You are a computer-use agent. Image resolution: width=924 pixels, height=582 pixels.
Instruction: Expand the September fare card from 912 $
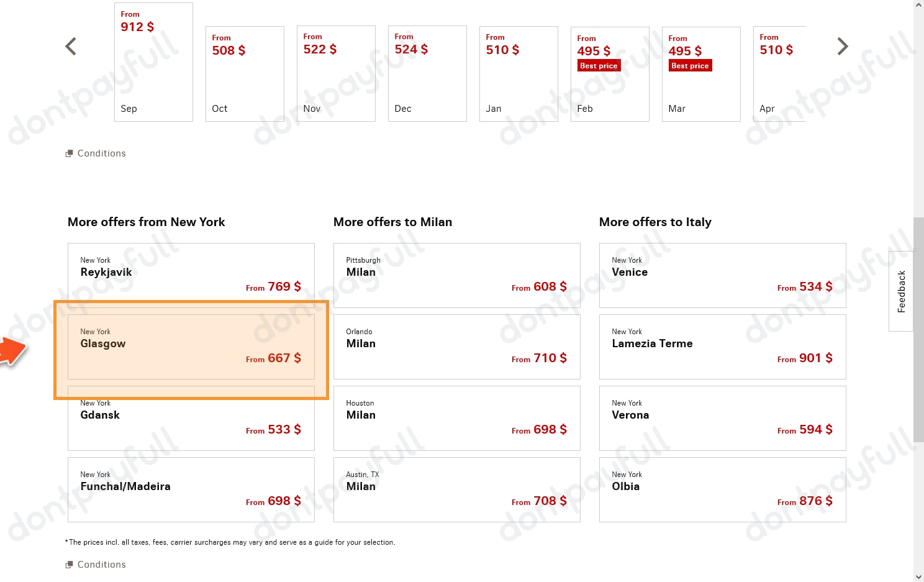153,62
